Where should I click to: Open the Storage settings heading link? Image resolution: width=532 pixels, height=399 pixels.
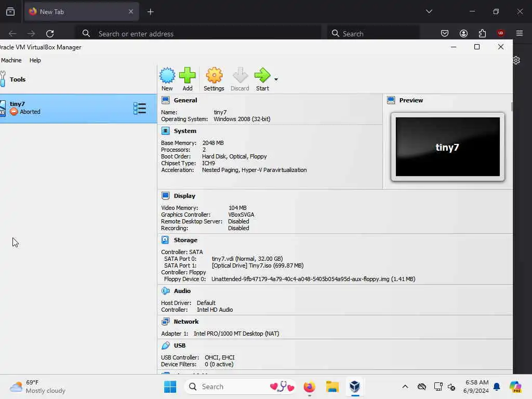(x=185, y=240)
